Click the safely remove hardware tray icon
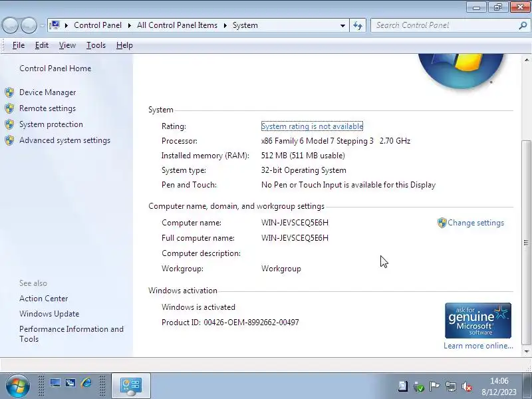Viewport: 532px width, 399px height. coord(419,386)
